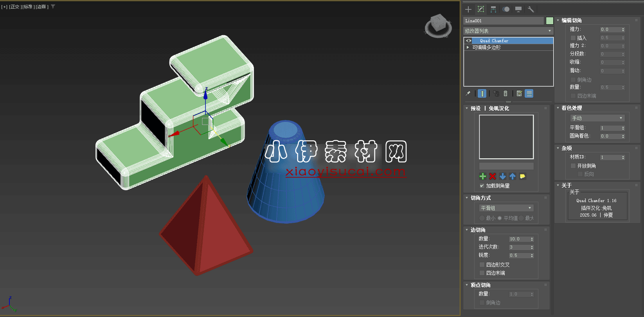Switch to the Hierarchy panel tab
This screenshot has height=317, width=644.
pyautogui.click(x=493, y=9)
